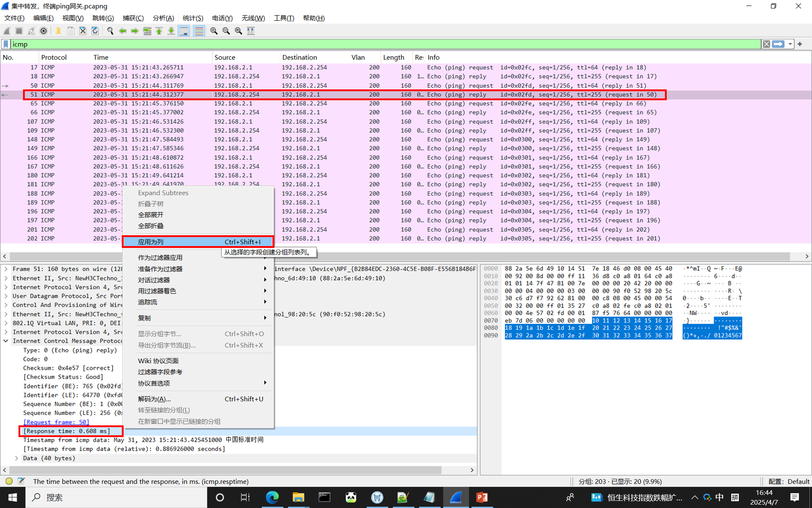The image size is (812, 508).
Task: Click the reload capture file icon
Action: (95, 31)
